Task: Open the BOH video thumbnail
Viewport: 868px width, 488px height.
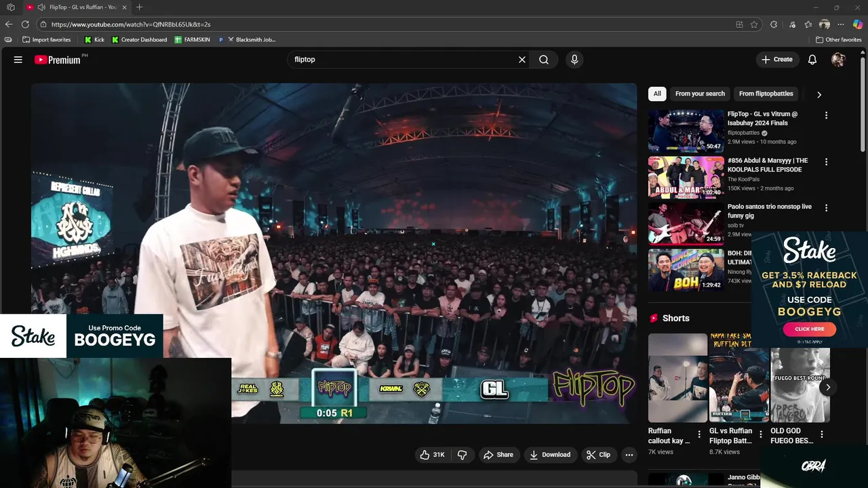Action: 686,270
